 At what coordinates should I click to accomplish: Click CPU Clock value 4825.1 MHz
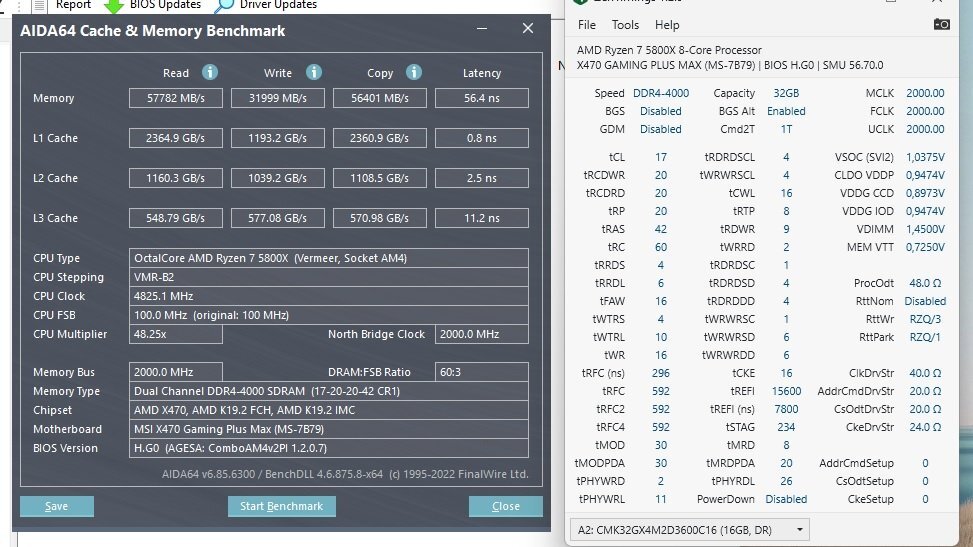point(329,296)
